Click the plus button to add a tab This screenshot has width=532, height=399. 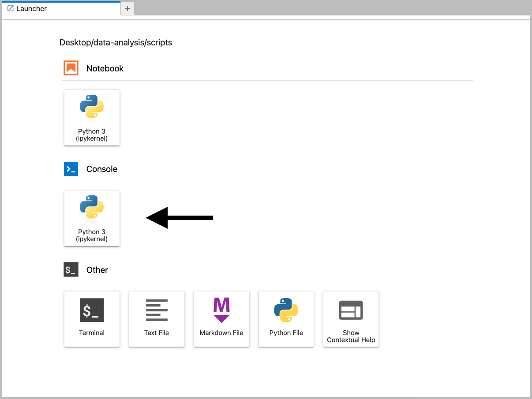[x=127, y=8]
